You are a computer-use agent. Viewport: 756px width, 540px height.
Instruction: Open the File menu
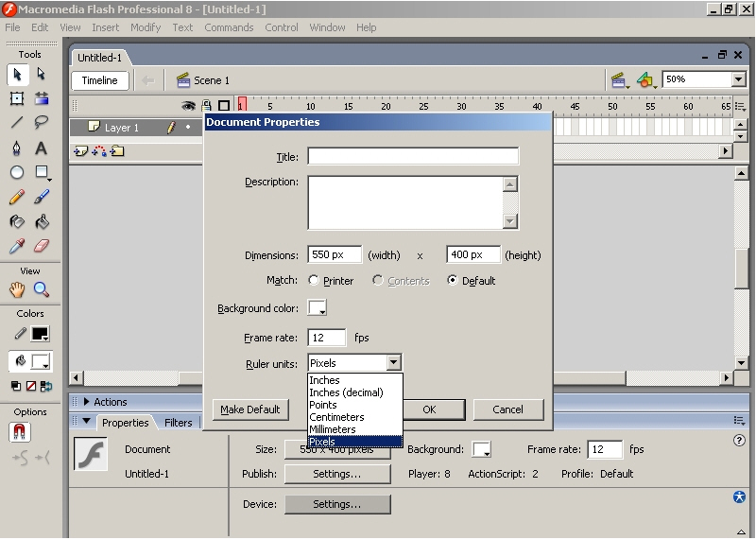click(12, 27)
